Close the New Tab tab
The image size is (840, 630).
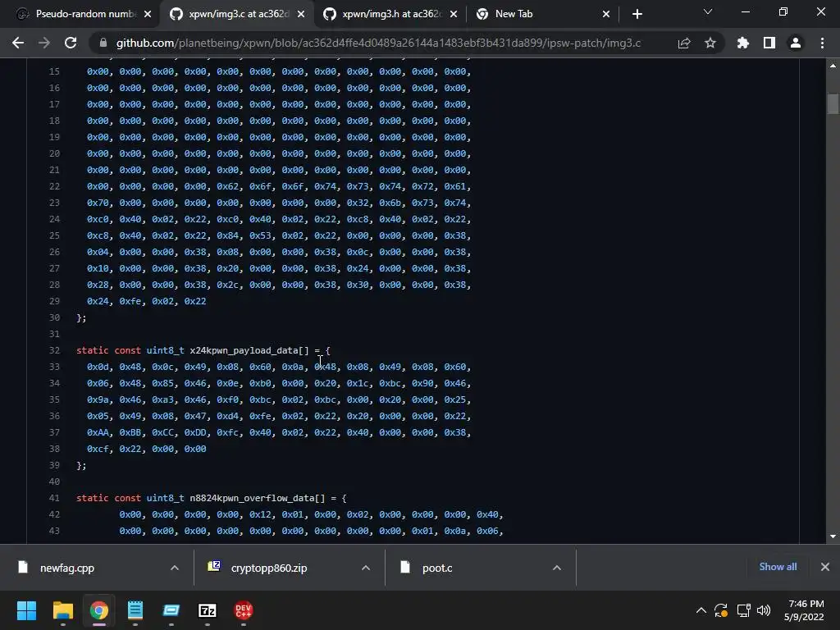pyautogui.click(x=606, y=14)
